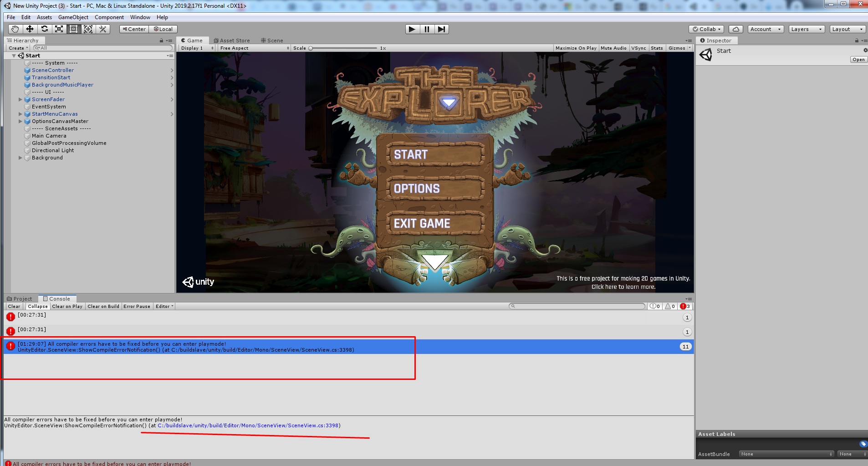Click the Step frame button
868x466 pixels.
click(441, 29)
